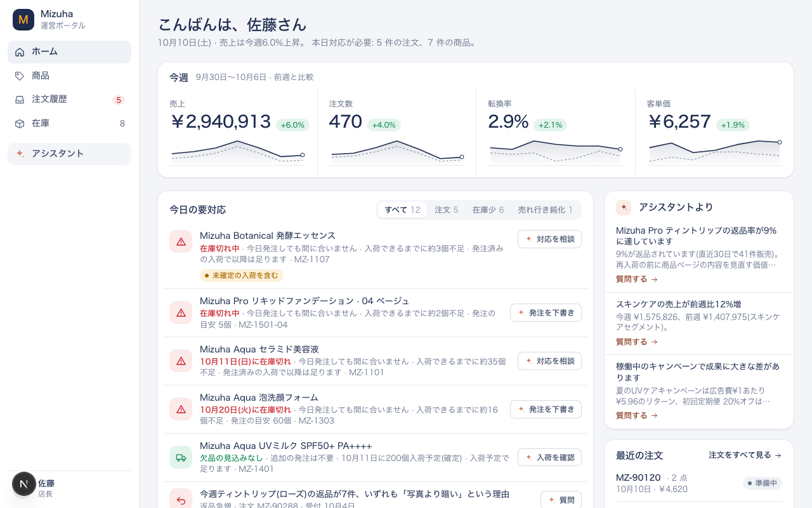812x508 pixels.
Task: Click the +1.9% badge beside ¥6,257
Action: tap(733, 125)
